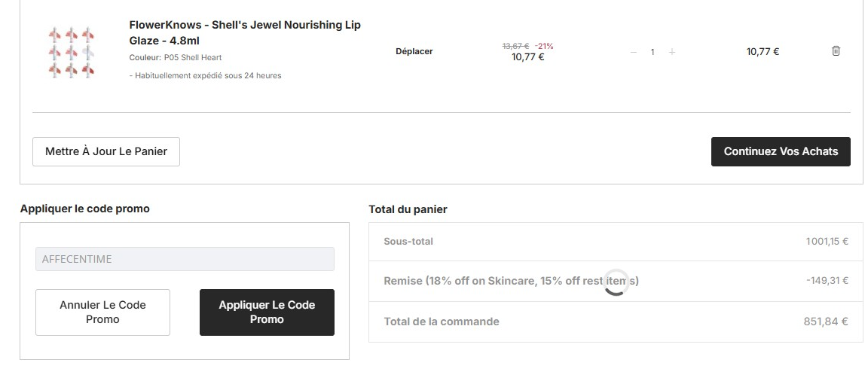Increase quantity with the plus button
Viewport: 868px width, 387px height.
pyautogui.click(x=672, y=52)
